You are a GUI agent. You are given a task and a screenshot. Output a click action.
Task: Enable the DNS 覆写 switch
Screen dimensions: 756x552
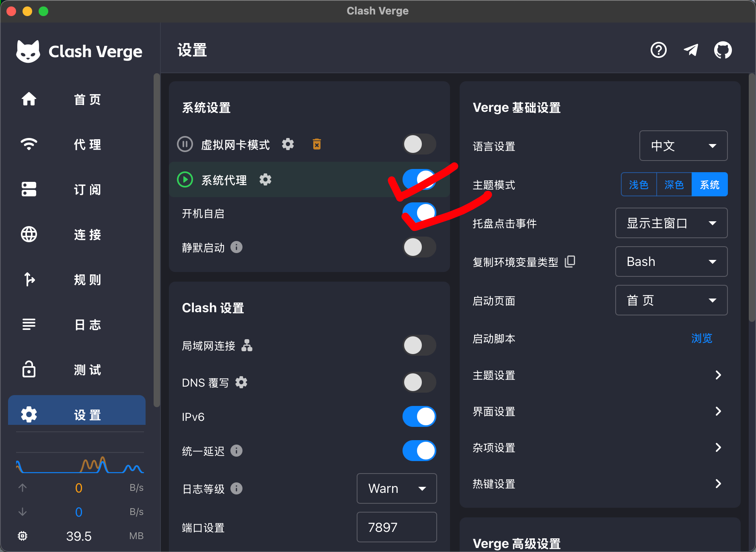[419, 382]
